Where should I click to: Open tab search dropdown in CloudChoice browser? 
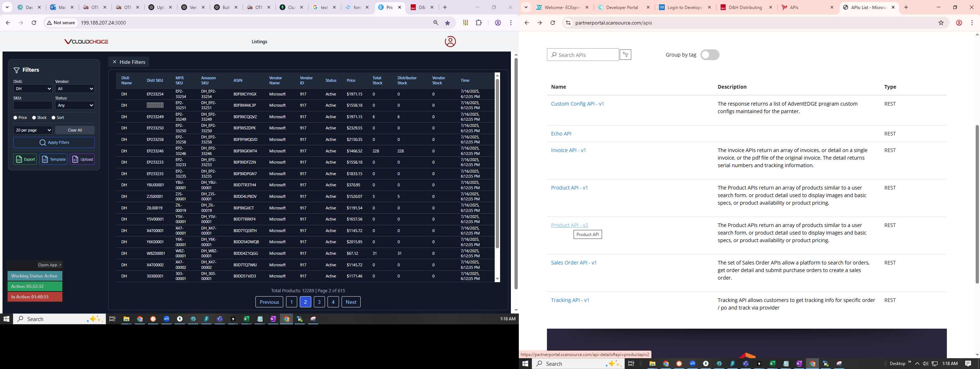click(7, 7)
